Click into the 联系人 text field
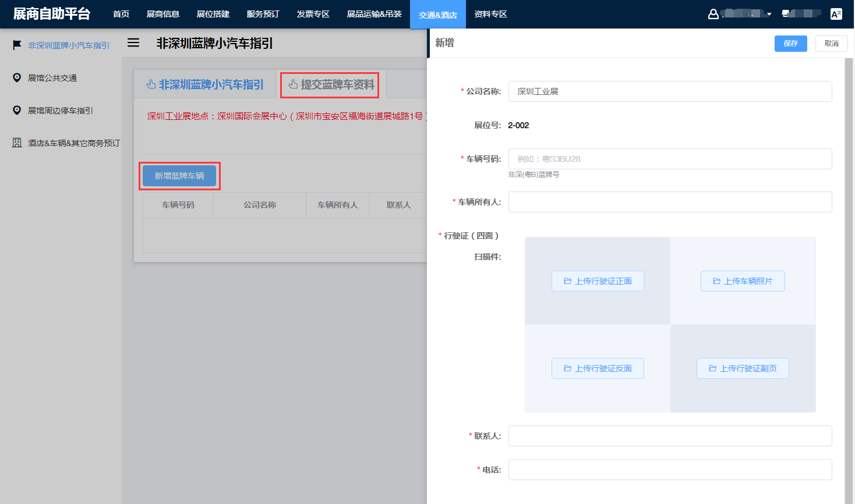This screenshot has width=855, height=504. [670, 436]
